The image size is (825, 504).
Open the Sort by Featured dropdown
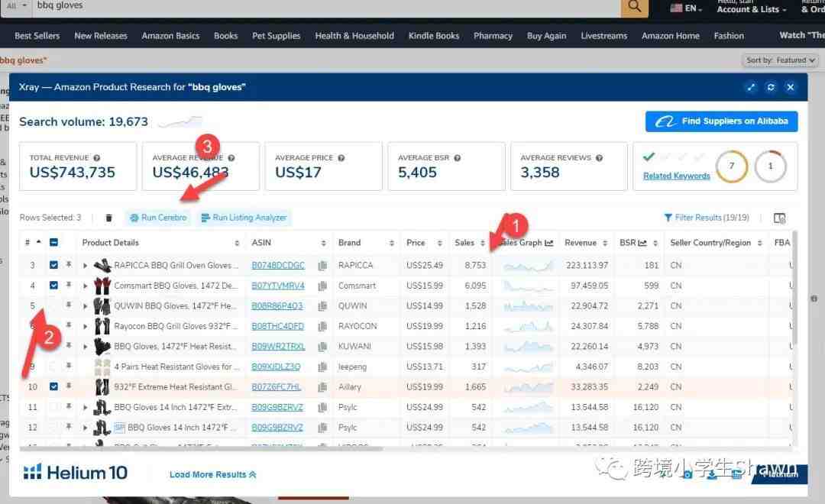click(x=780, y=60)
